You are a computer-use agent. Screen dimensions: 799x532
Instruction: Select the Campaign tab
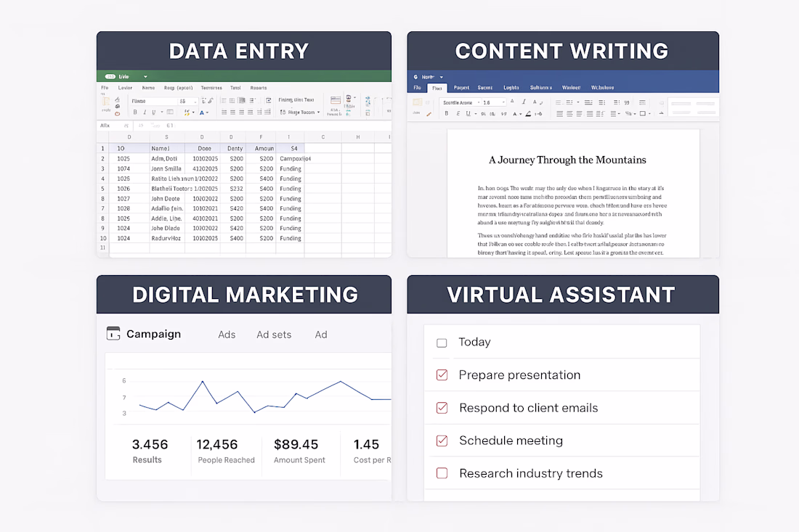(x=153, y=334)
